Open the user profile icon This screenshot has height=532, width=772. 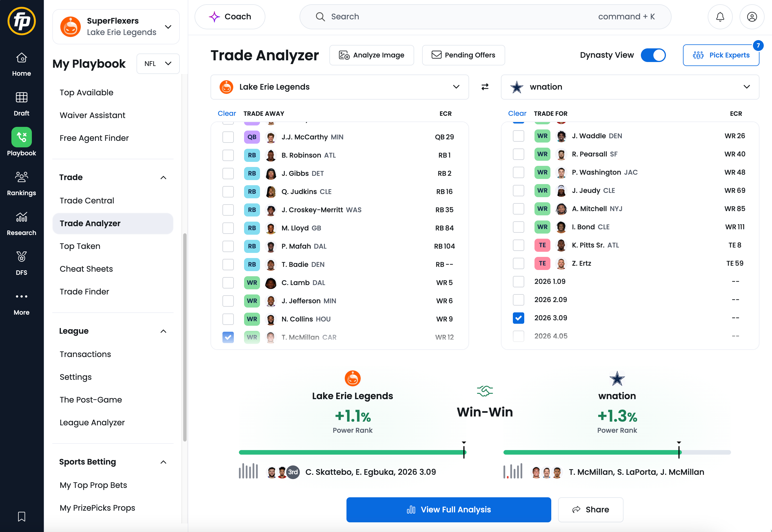[752, 17]
